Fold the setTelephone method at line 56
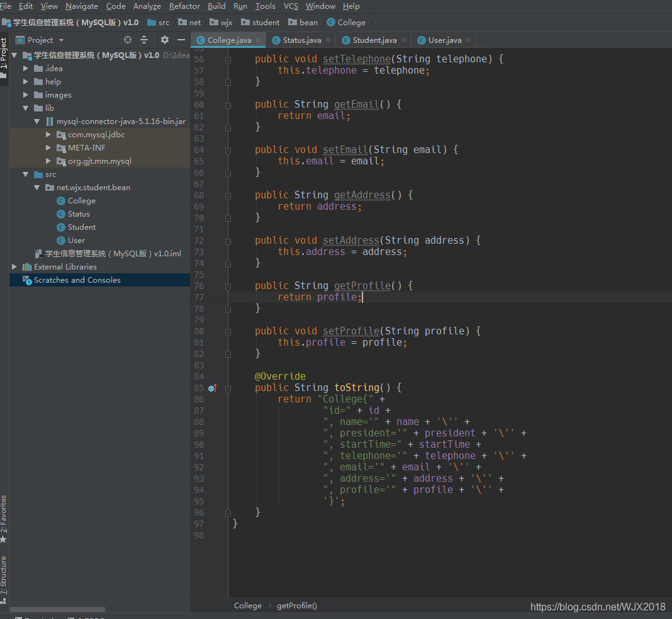This screenshot has width=672, height=619. (228, 60)
